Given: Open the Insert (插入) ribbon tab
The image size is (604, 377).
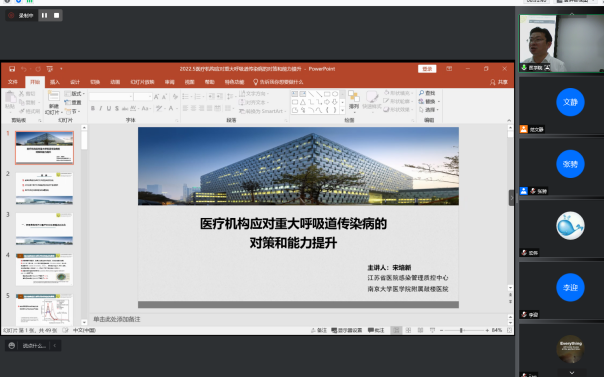Looking at the screenshot, I should [x=55, y=82].
